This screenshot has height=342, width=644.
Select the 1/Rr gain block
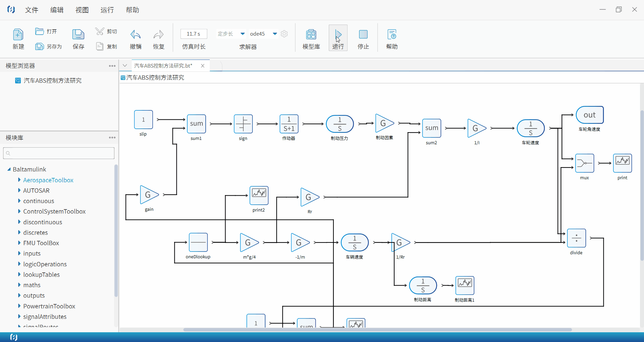point(401,242)
